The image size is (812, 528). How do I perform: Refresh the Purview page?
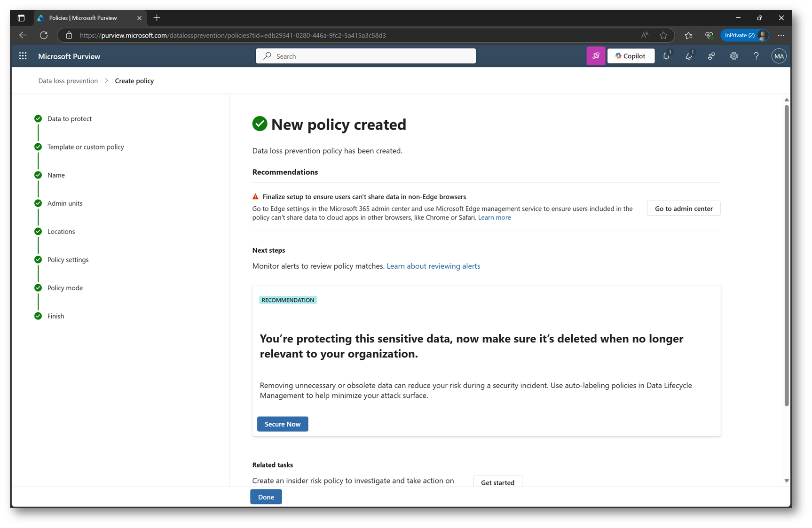pos(44,35)
